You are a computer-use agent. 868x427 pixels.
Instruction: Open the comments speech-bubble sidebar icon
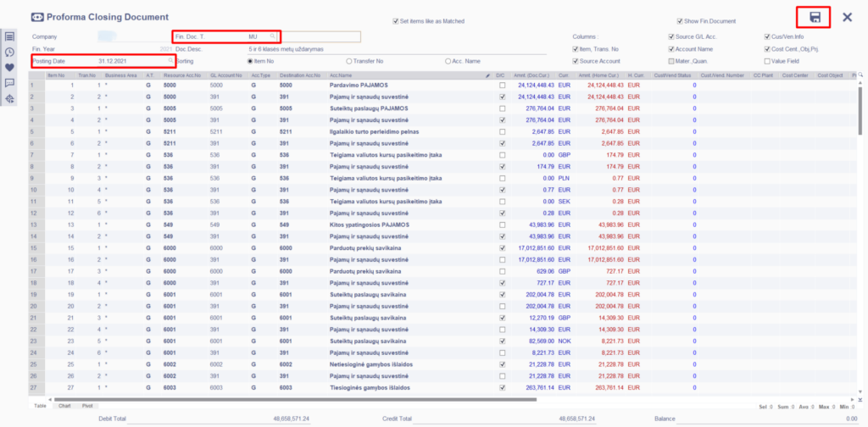[10, 83]
